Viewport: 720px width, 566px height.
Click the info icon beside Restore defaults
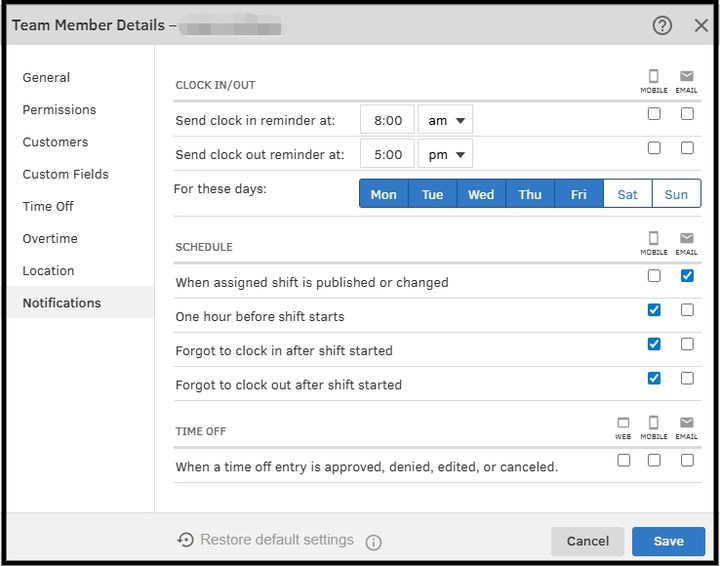(374, 542)
